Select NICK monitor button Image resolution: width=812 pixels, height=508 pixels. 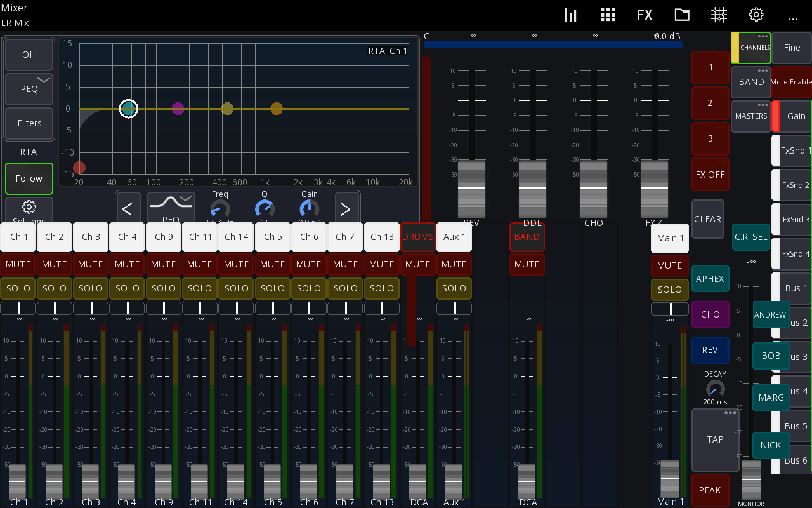771,445
